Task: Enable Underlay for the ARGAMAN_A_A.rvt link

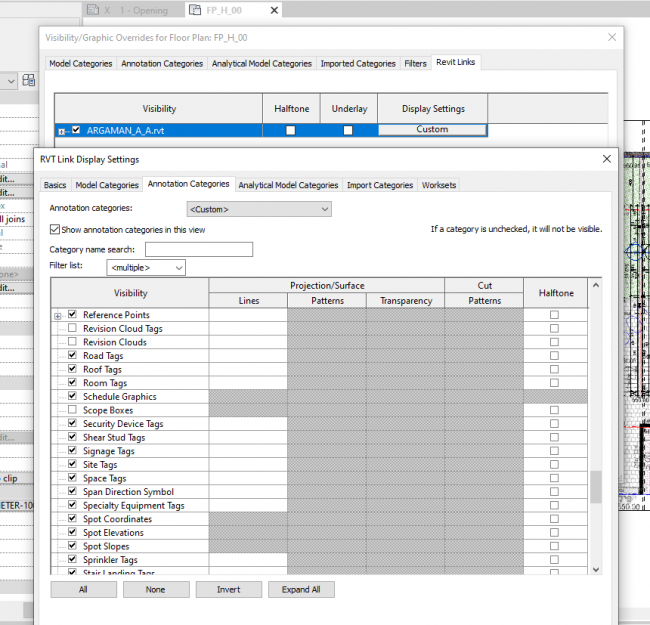Action: [348, 130]
